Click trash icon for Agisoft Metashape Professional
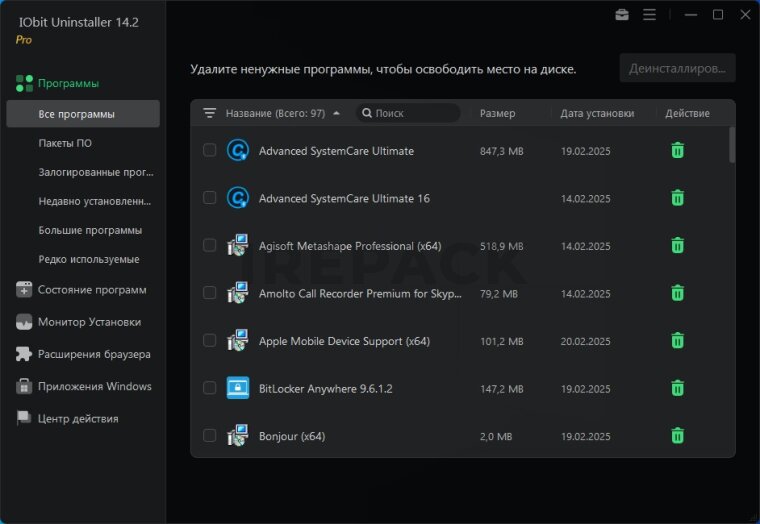760x524 pixels. (677, 245)
